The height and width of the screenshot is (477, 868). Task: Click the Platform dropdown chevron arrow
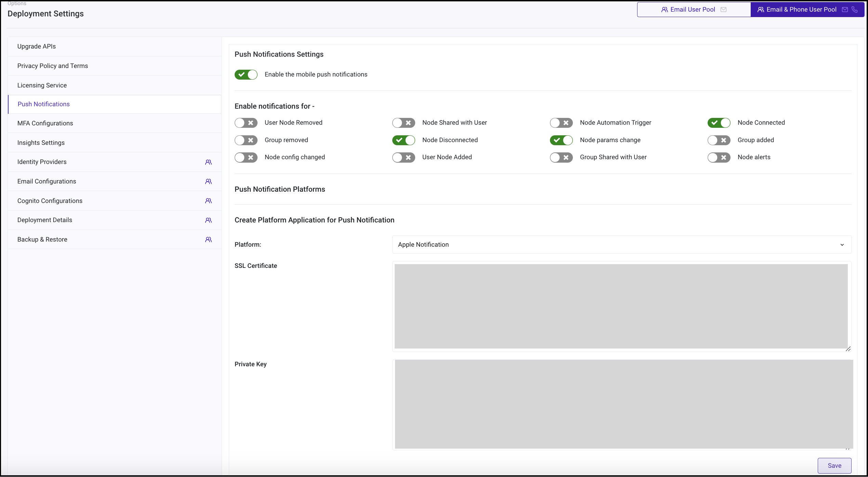point(842,245)
